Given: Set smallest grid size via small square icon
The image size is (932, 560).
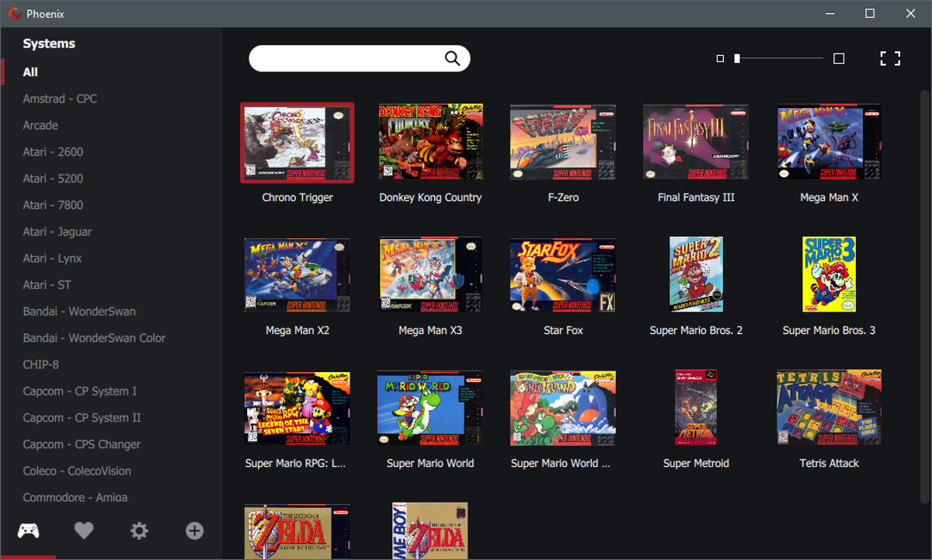Looking at the screenshot, I should pyautogui.click(x=720, y=58).
